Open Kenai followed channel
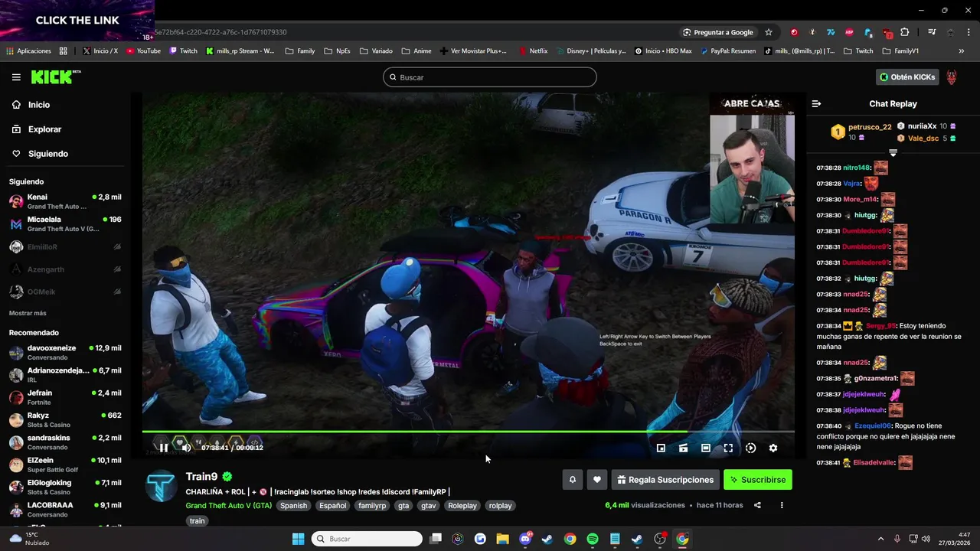The image size is (980, 551). (65, 202)
